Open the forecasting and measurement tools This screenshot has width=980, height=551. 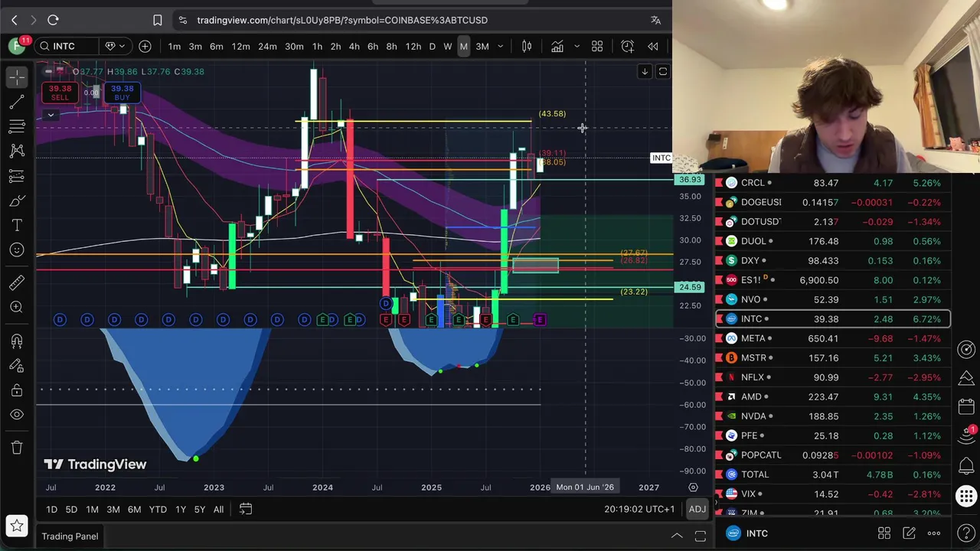point(17,176)
